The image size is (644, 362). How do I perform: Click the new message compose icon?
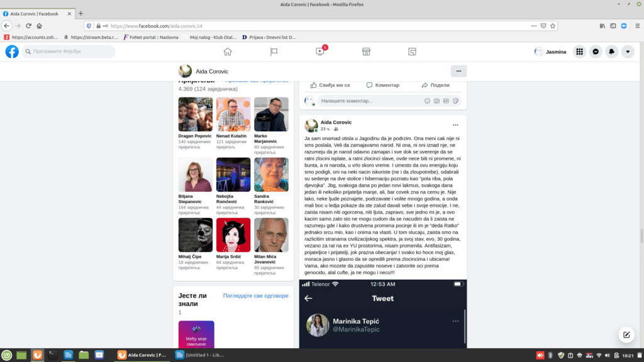pos(626,335)
